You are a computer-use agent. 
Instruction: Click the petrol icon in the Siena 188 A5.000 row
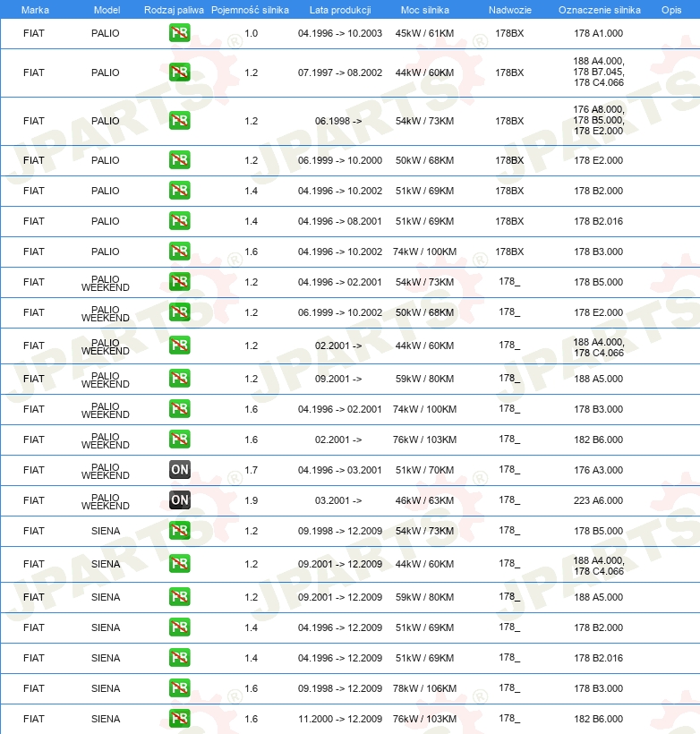[x=179, y=597]
